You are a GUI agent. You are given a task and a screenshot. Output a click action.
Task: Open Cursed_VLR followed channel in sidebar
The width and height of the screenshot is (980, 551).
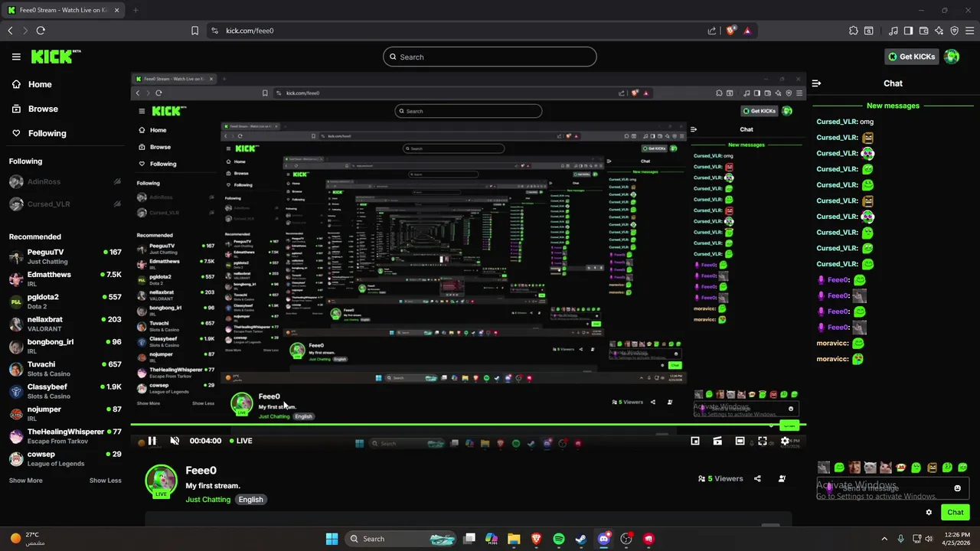[x=65, y=204]
